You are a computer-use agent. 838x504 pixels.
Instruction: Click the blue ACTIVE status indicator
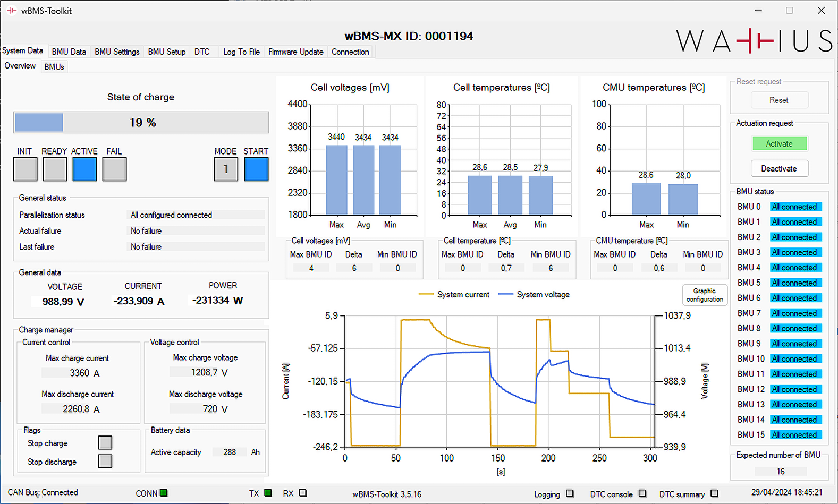click(x=84, y=169)
